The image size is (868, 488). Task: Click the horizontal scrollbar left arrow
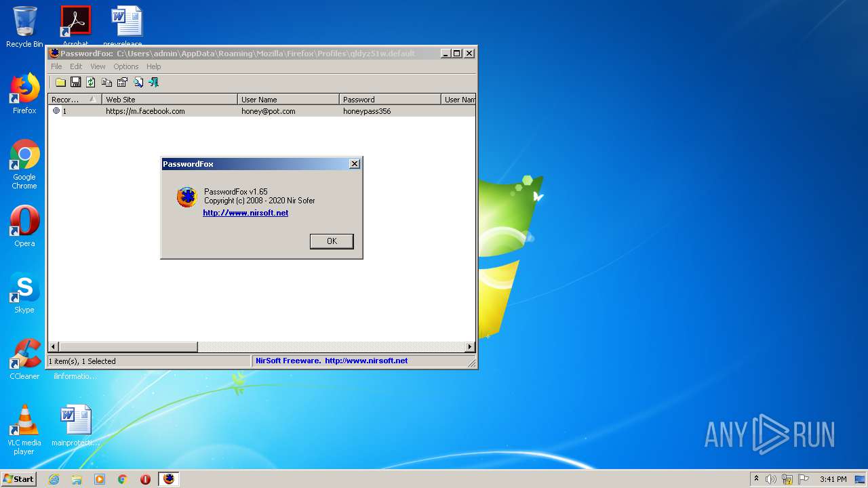pyautogui.click(x=54, y=347)
